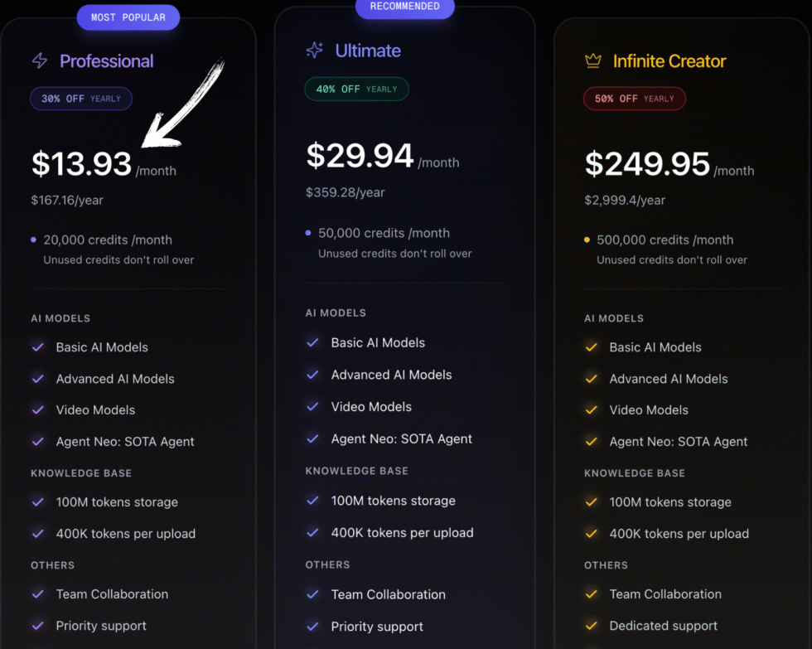This screenshot has height=649, width=812.
Task: Select the Ultimate plan sparkle icon
Action: [313, 51]
